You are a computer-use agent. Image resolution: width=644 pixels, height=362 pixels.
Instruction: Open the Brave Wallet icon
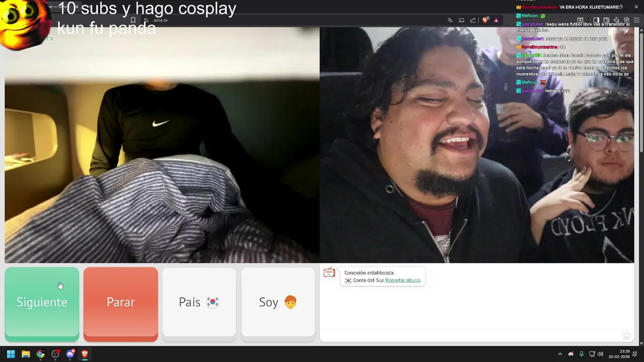pos(607,20)
